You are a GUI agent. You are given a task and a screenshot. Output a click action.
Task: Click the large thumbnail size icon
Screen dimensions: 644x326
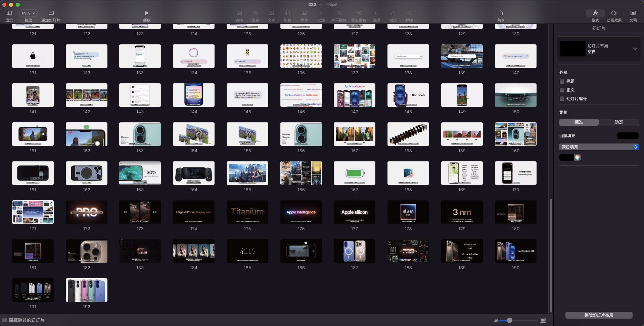(543, 320)
